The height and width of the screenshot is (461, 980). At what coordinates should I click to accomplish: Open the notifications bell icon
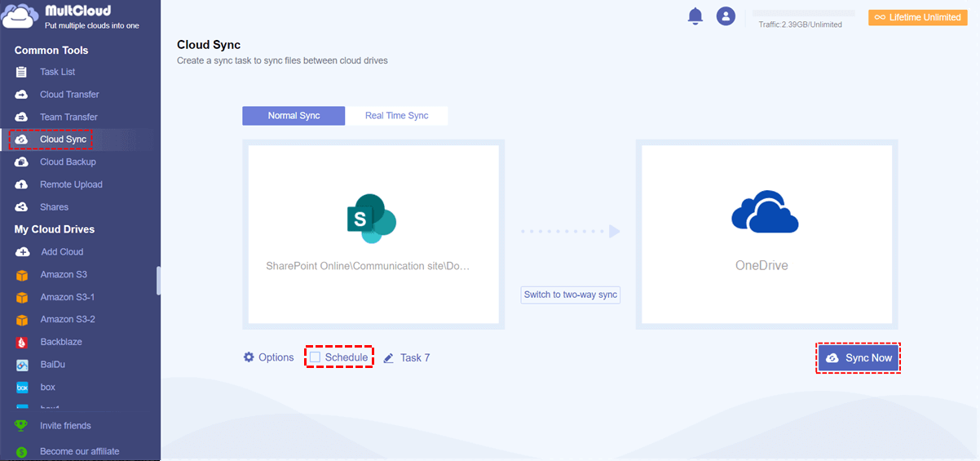pyautogui.click(x=695, y=16)
